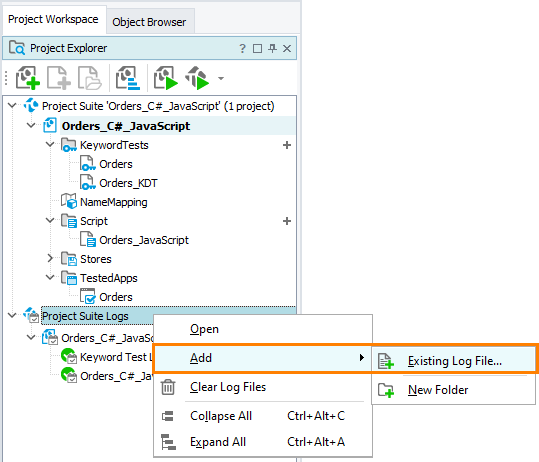Collapse the KeywordTests folder

[50, 144]
